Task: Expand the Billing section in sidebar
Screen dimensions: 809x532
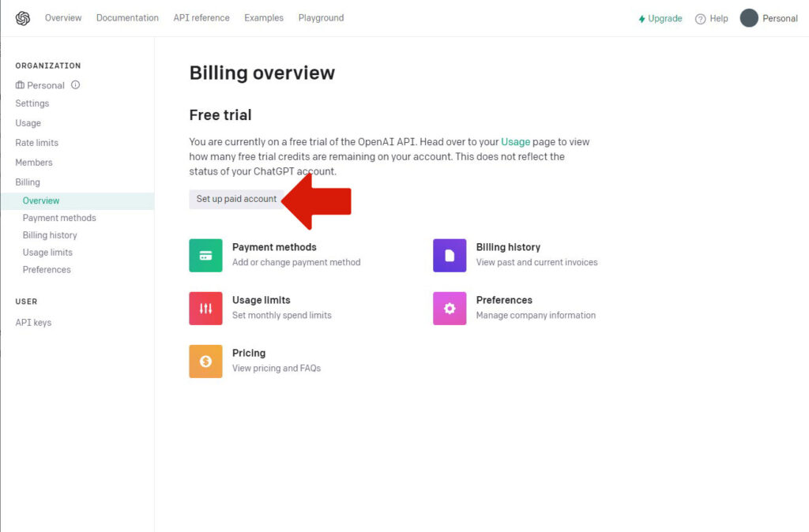Action: [28, 182]
